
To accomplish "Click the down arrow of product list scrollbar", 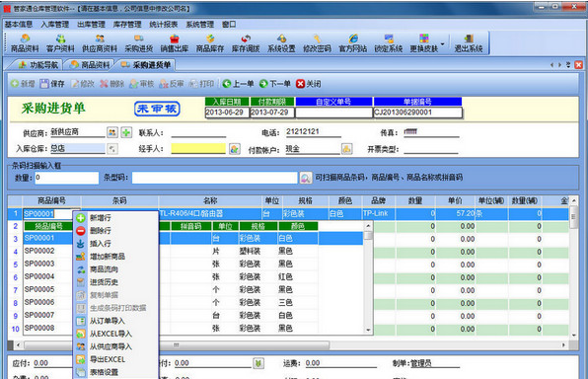I will click(368, 330).
